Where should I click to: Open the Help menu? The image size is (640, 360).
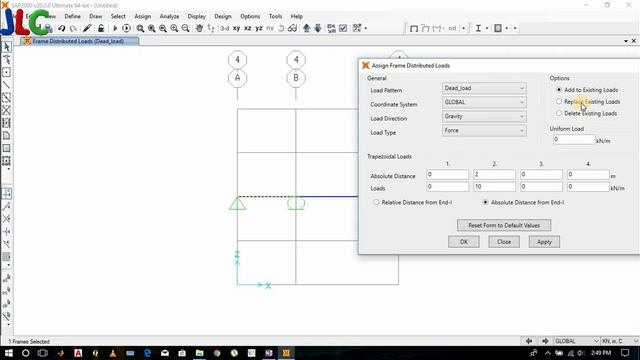pyautogui.click(x=296, y=16)
